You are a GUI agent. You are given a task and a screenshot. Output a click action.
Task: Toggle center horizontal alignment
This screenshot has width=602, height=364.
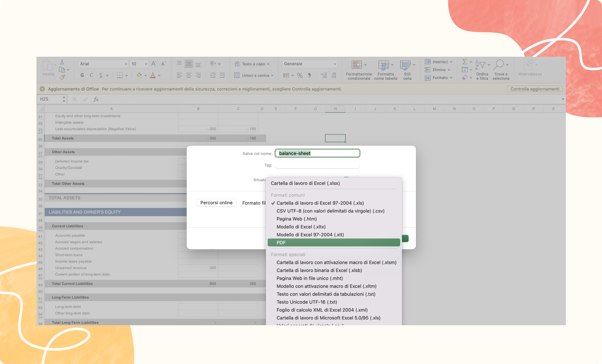189,76
